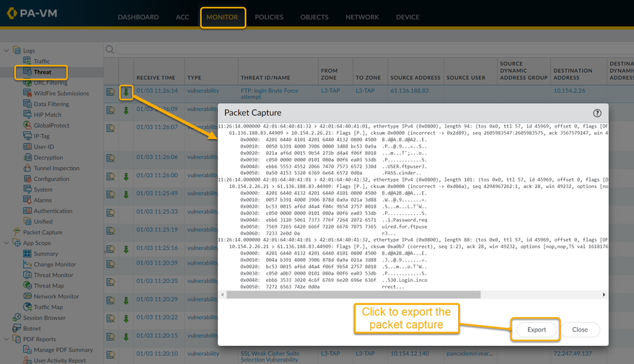Go to the POLICIES tab
The width and height of the screenshot is (634, 364).
click(268, 17)
